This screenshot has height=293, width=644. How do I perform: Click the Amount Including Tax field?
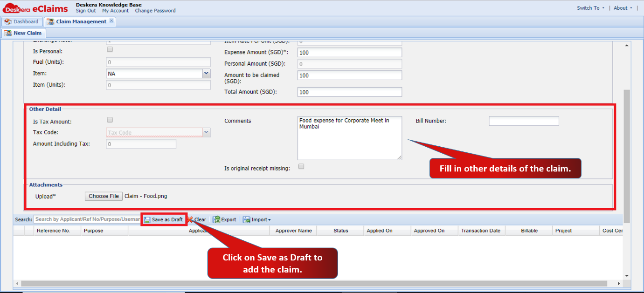(x=141, y=144)
